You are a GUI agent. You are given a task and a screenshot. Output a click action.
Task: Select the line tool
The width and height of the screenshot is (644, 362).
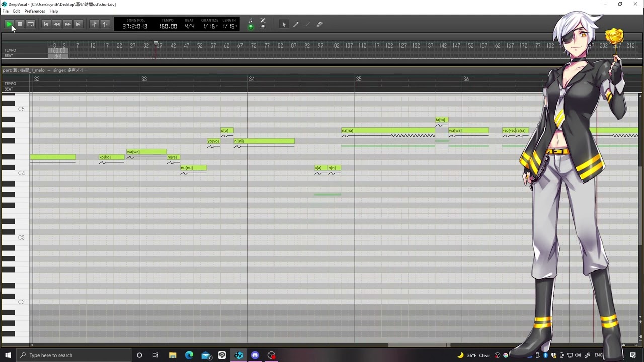[x=307, y=24]
